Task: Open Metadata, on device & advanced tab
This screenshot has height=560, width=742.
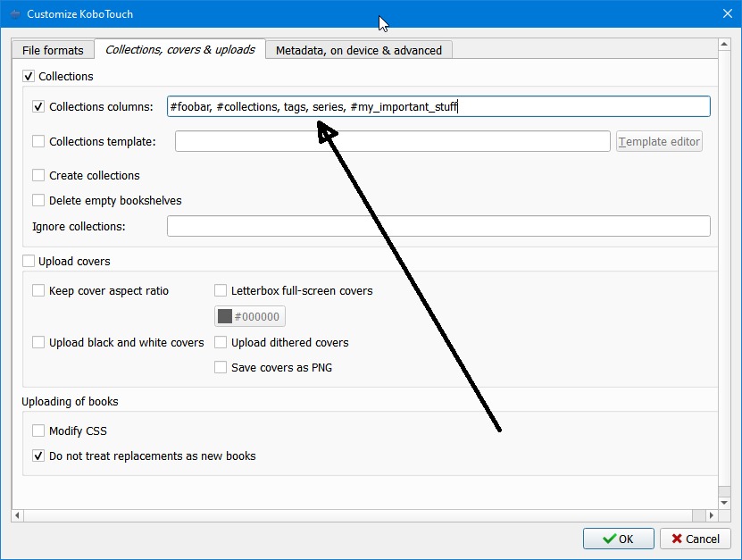Action: click(359, 50)
